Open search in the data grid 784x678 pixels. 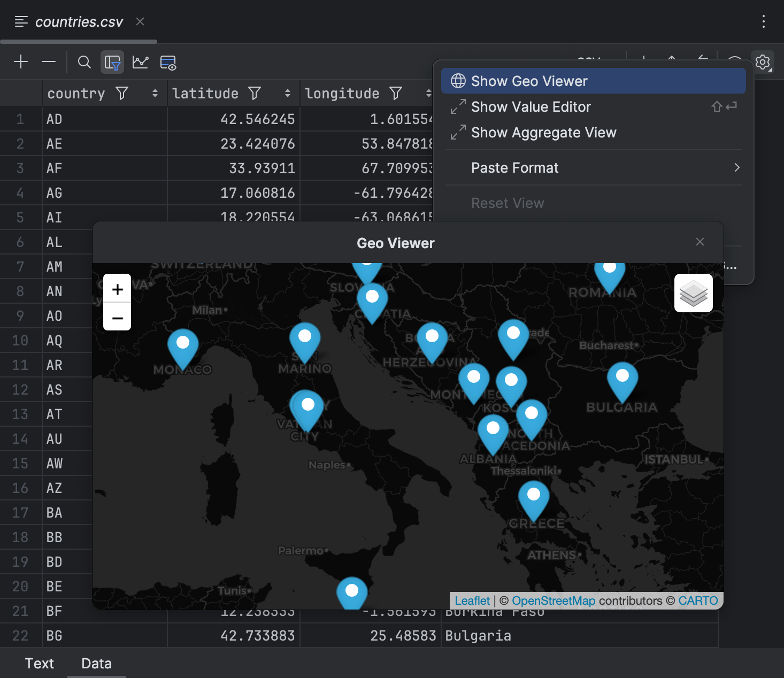(84, 62)
